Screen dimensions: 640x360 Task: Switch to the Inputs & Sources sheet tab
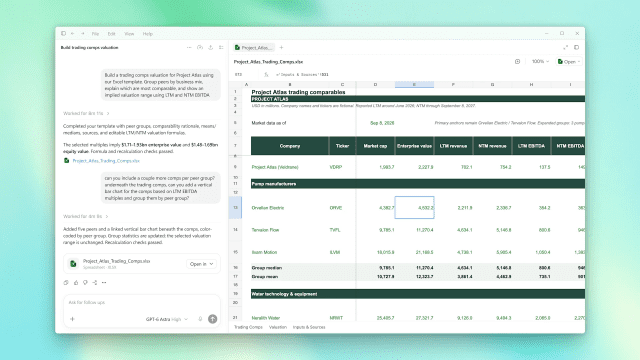click(x=309, y=327)
